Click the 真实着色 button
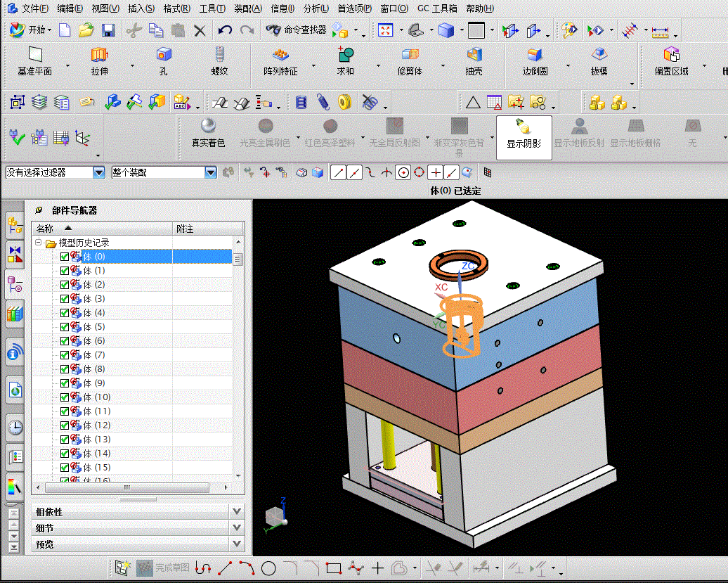Screen dimensions: 728x583 tap(208, 132)
